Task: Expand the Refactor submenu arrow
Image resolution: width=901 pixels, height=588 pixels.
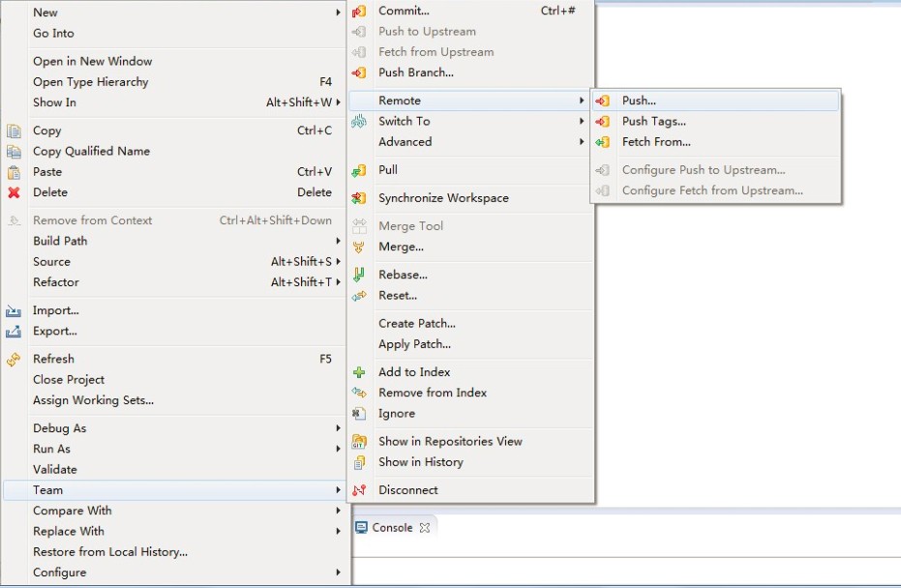Action: pyautogui.click(x=338, y=282)
